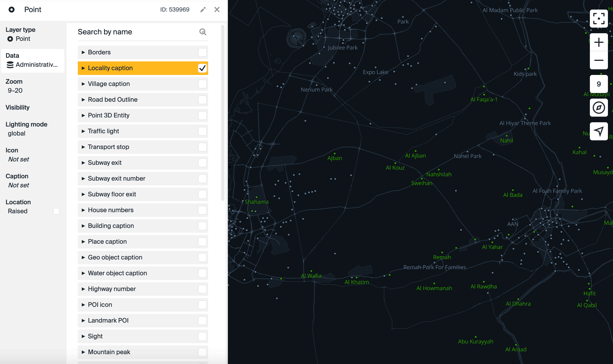
Task: Click the search magnifier icon
Action: (203, 32)
